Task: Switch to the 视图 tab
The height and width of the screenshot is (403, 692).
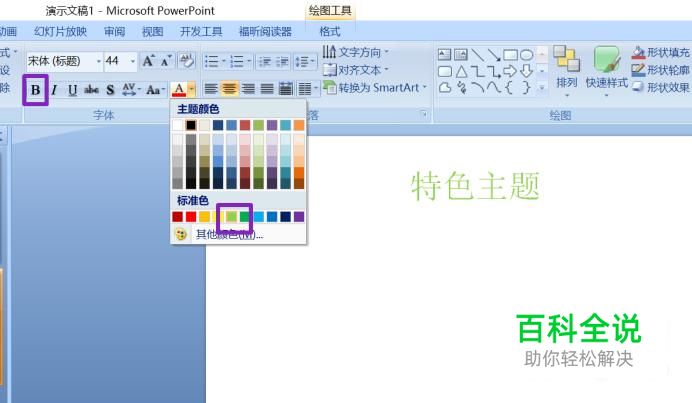Action: pyautogui.click(x=153, y=32)
